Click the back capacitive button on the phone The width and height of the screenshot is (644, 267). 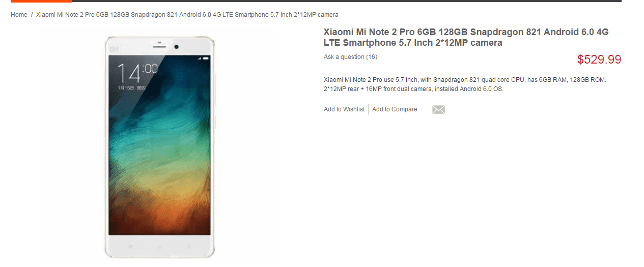pos(189,246)
